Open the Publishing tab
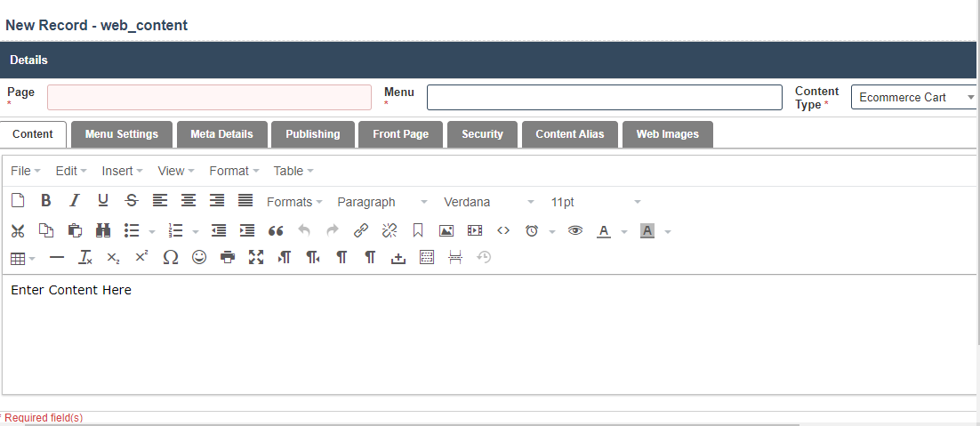Viewport: 980px width, 426px height. click(312, 134)
